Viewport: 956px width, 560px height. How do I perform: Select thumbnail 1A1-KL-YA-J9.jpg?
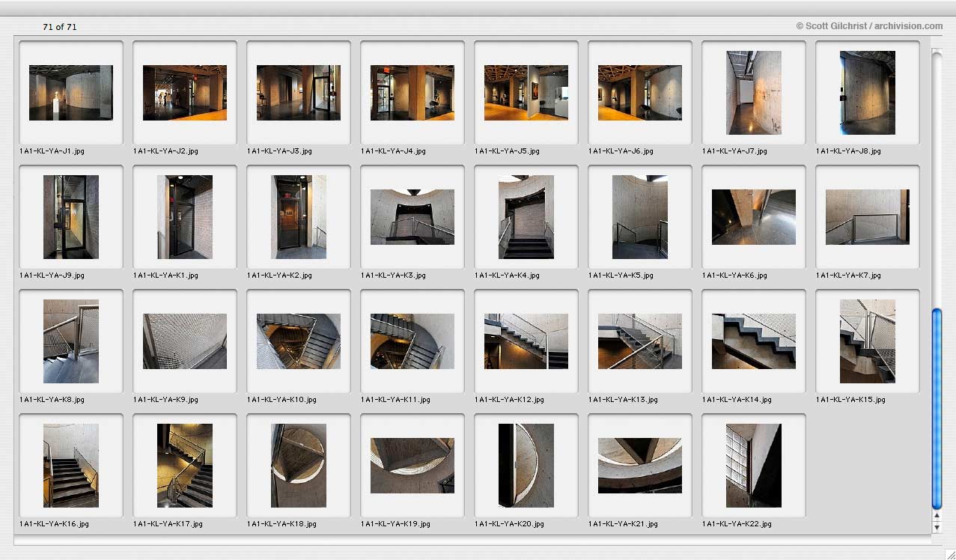pyautogui.click(x=71, y=217)
